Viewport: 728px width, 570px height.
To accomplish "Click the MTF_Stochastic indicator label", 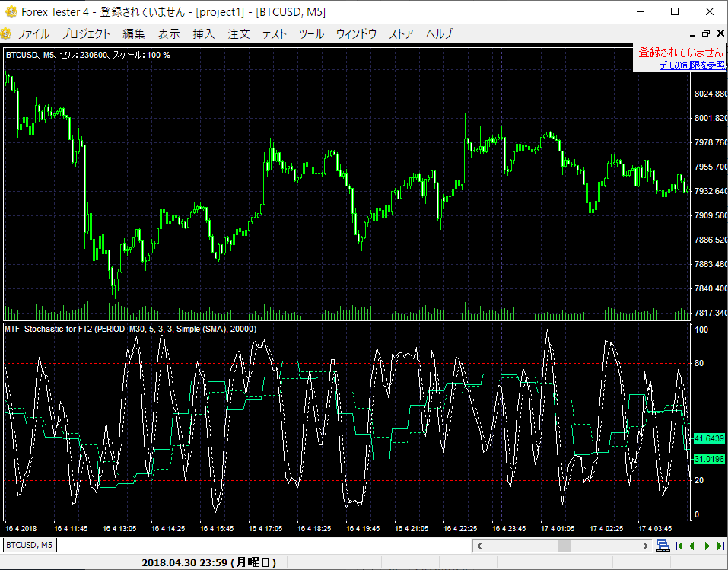I will coord(131,329).
